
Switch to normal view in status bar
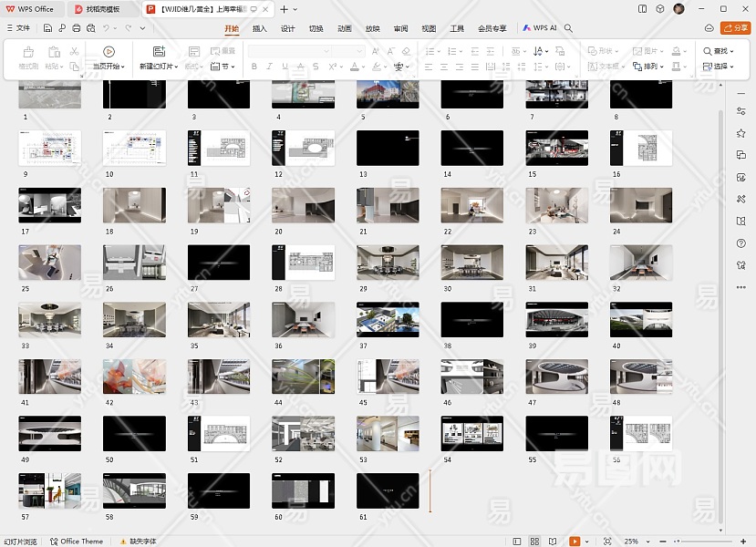click(x=517, y=542)
